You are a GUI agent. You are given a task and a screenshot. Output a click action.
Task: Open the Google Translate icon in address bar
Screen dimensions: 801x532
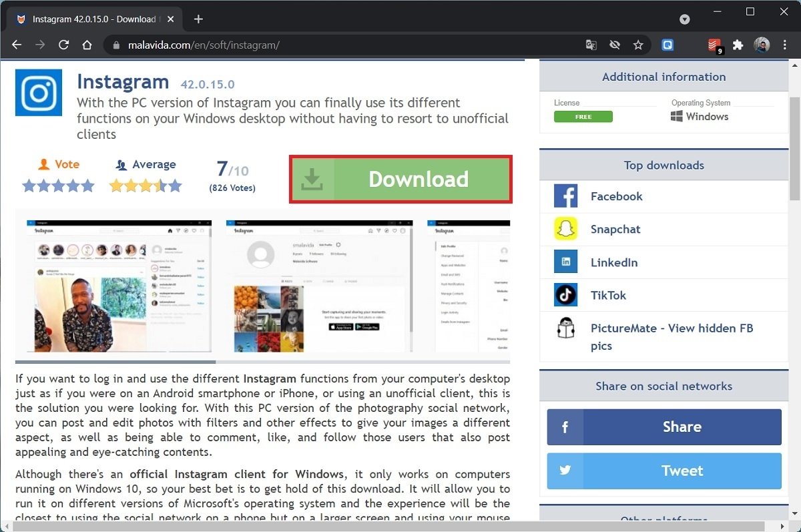click(x=591, y=45)
